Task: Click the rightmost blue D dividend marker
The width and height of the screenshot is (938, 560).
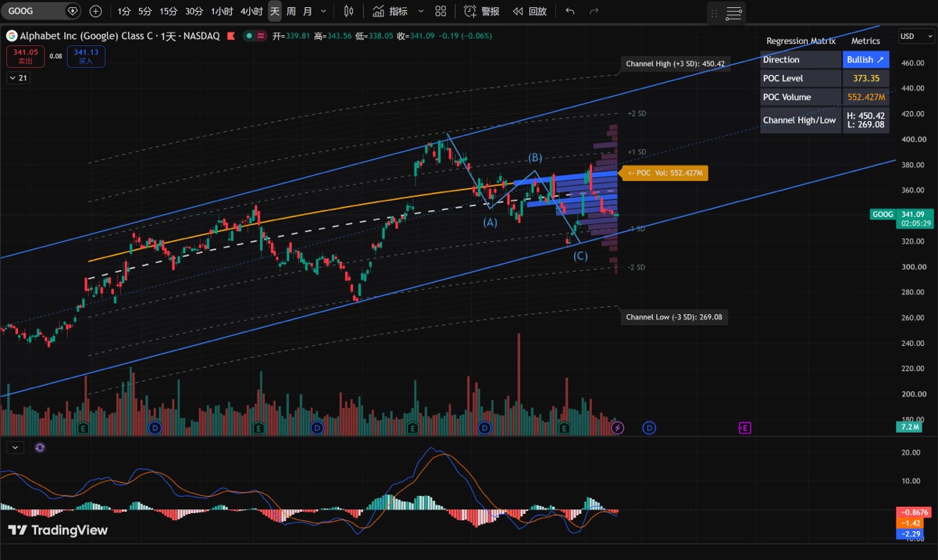Action: (649, 428)
